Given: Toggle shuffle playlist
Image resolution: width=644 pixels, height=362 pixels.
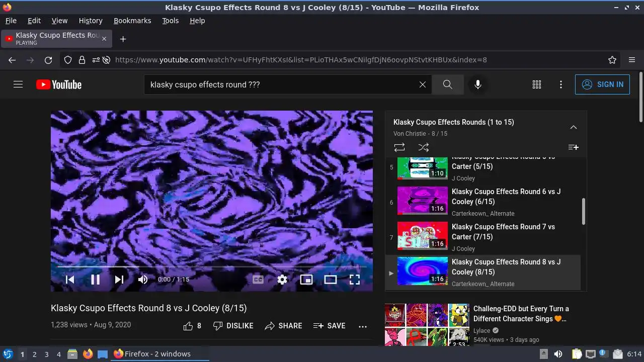Looking at the screenshot, I should [x=424, y=147].
